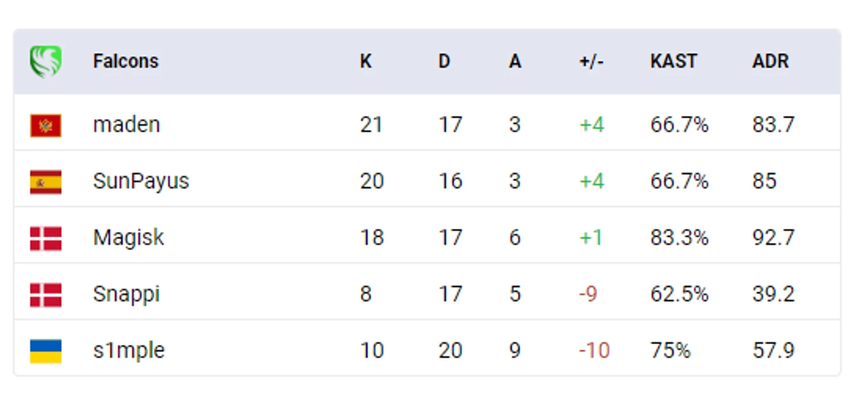
Task: Click the Denmark flag beside Magisk
Action: pyautogui.click(x=46, y=238)
